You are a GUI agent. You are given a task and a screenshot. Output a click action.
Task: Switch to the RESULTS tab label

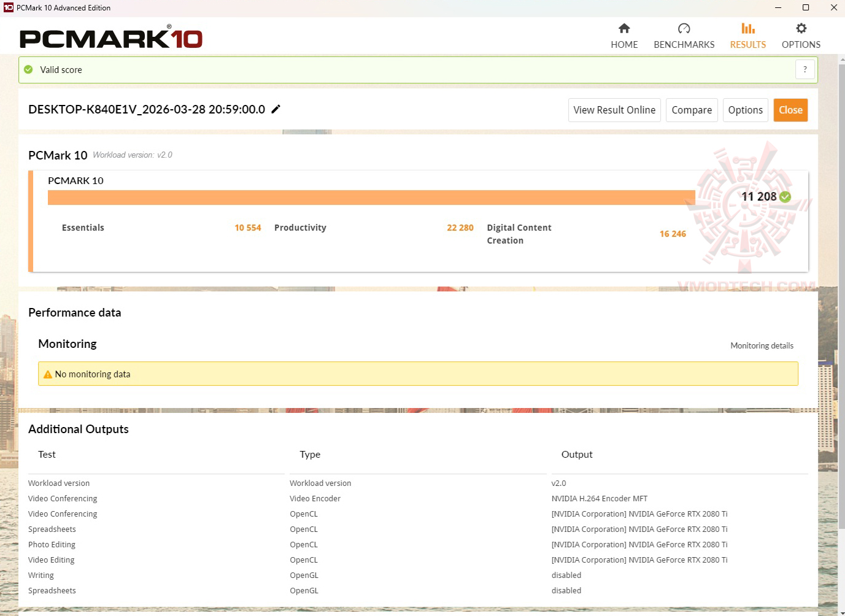(748, 45)
